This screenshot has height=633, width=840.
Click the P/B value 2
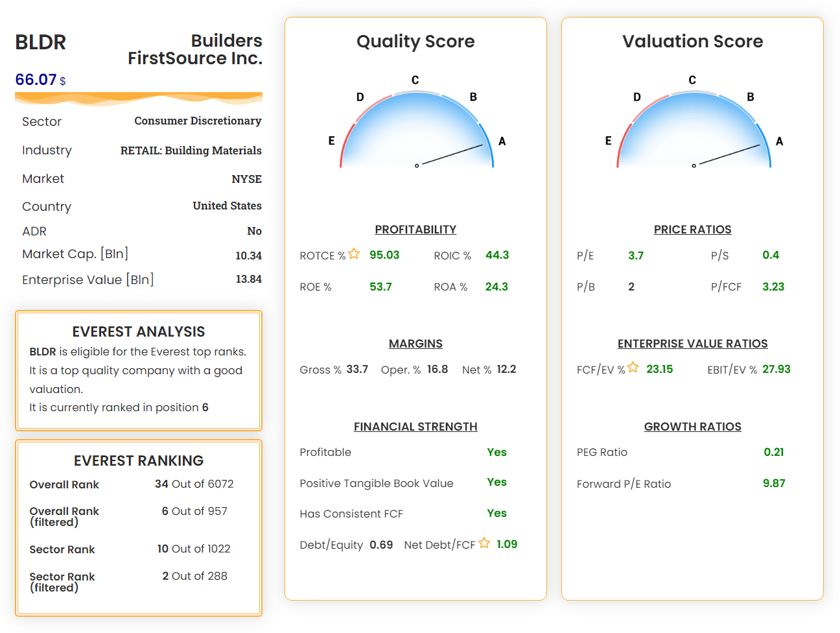click(x=631, y=287)
